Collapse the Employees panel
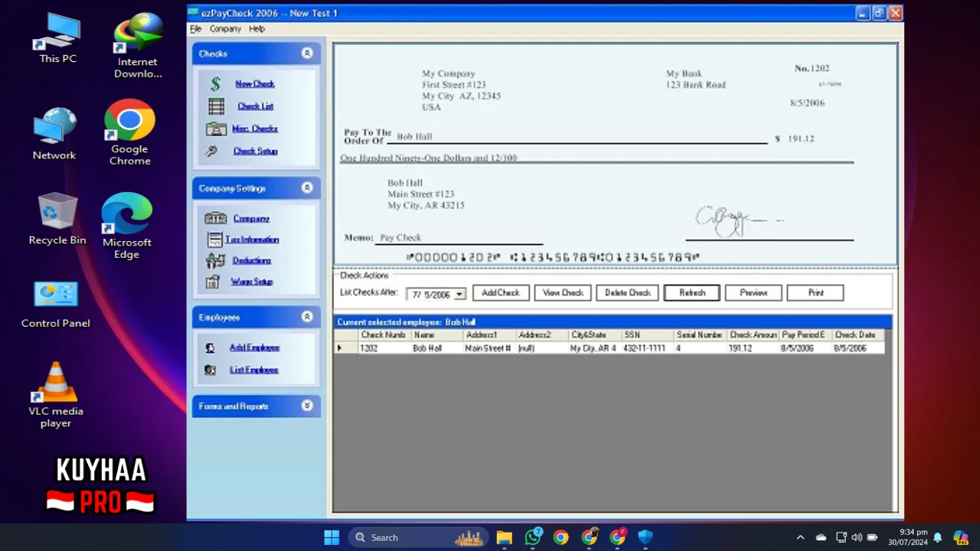The width and height of the screenshot is (980, 551). (x=307, y=317)
